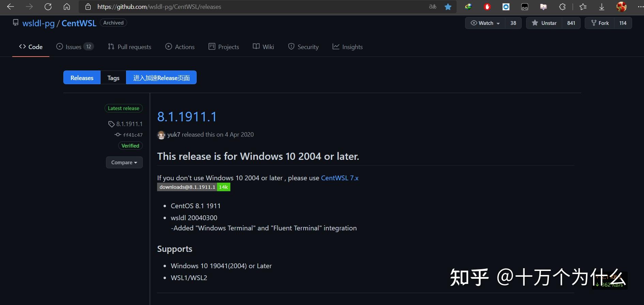This screenshot has width=644, height=305.
Task: Reload the page with refresh icon
Action: click(x=48, y=6)
